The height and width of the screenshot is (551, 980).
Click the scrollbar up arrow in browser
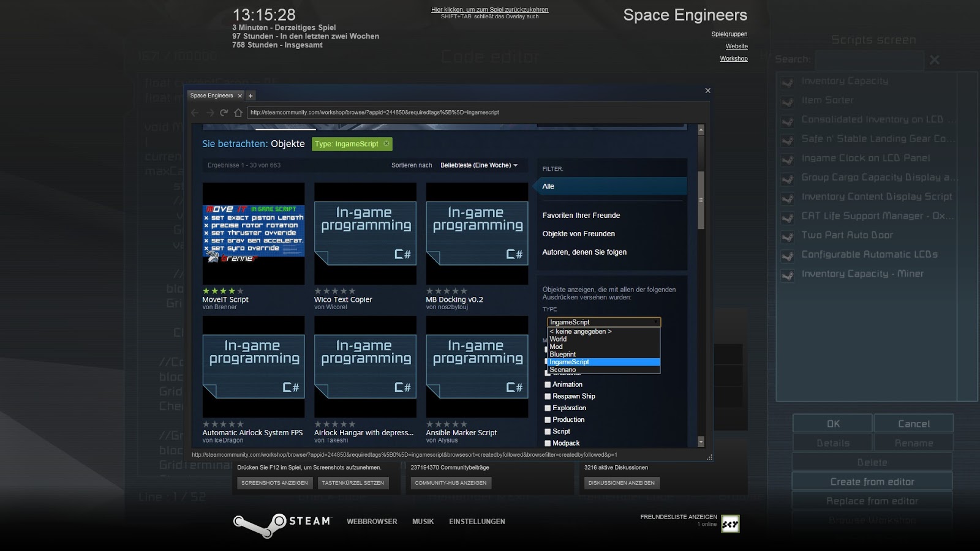click(x=701, y=130)
